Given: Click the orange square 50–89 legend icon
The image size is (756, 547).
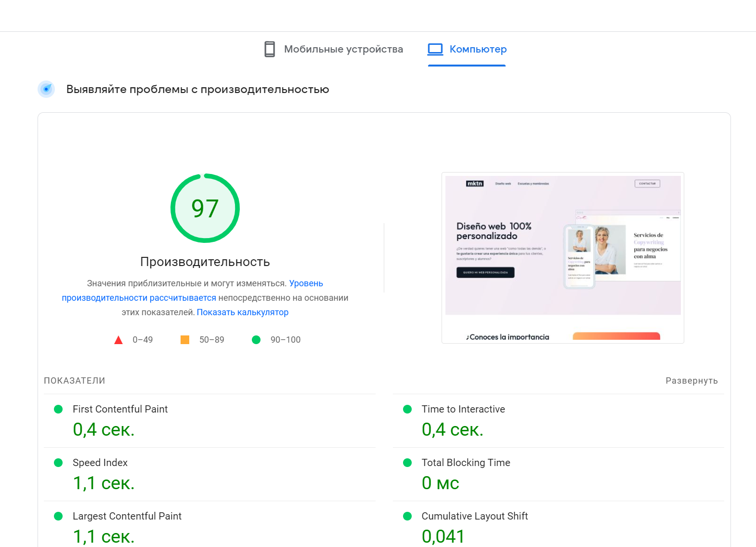Looking at the screenshot, I should pos(185,340).
